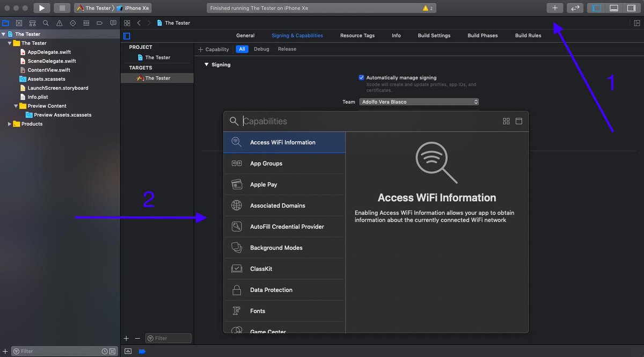Switch capabilities library to grid view
This screenshot has width=644, height=357.
pos(506,121)
